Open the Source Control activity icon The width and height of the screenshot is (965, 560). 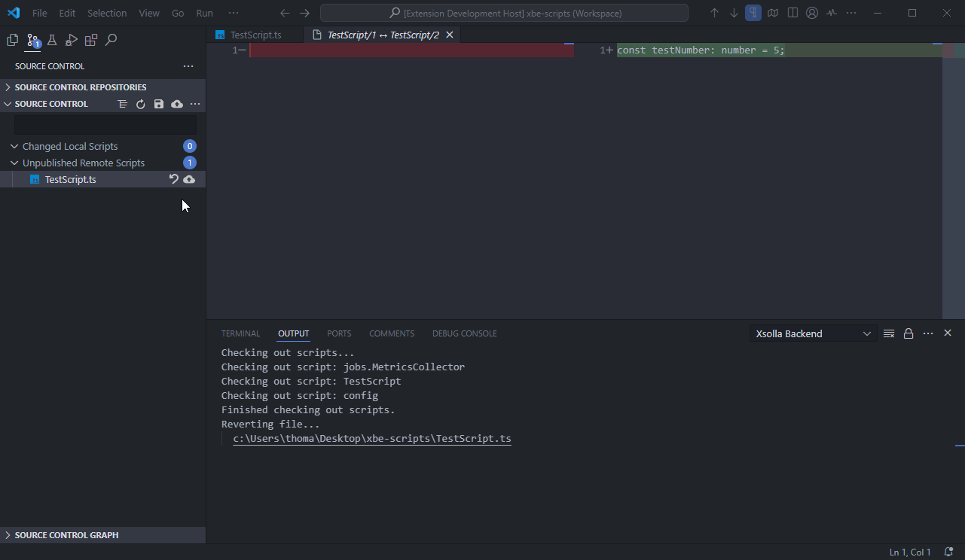click(x=32, y=41)
